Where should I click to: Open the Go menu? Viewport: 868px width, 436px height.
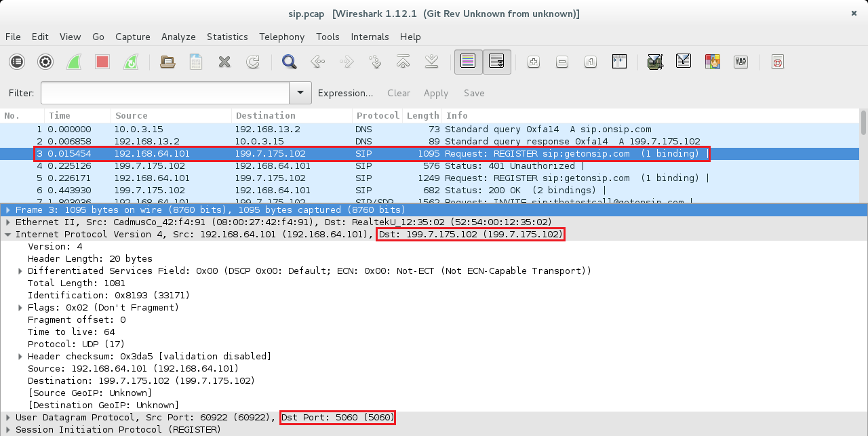[x=98, y=37]
